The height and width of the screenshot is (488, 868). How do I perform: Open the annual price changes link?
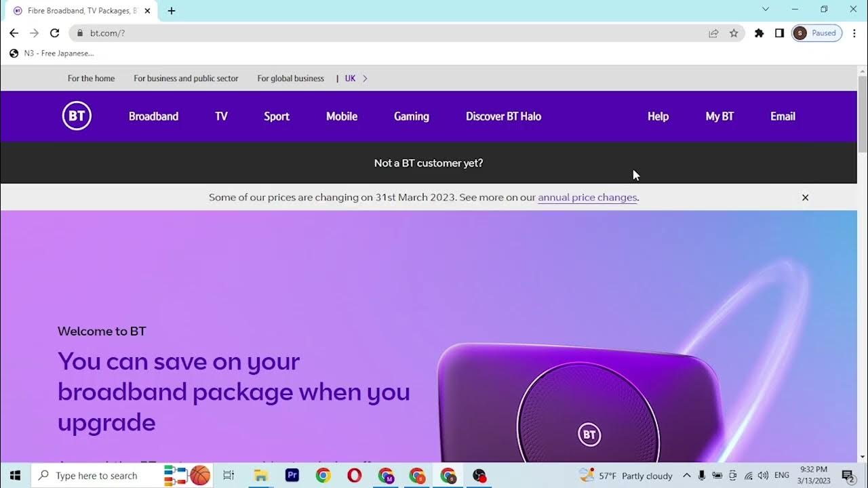(587, 197)
